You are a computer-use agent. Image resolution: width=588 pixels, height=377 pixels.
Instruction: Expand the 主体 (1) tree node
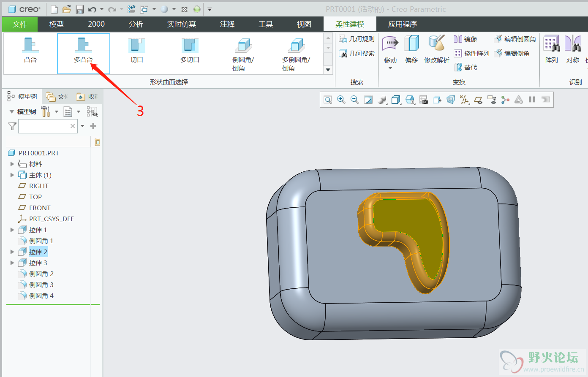click(x=12, y=175)
